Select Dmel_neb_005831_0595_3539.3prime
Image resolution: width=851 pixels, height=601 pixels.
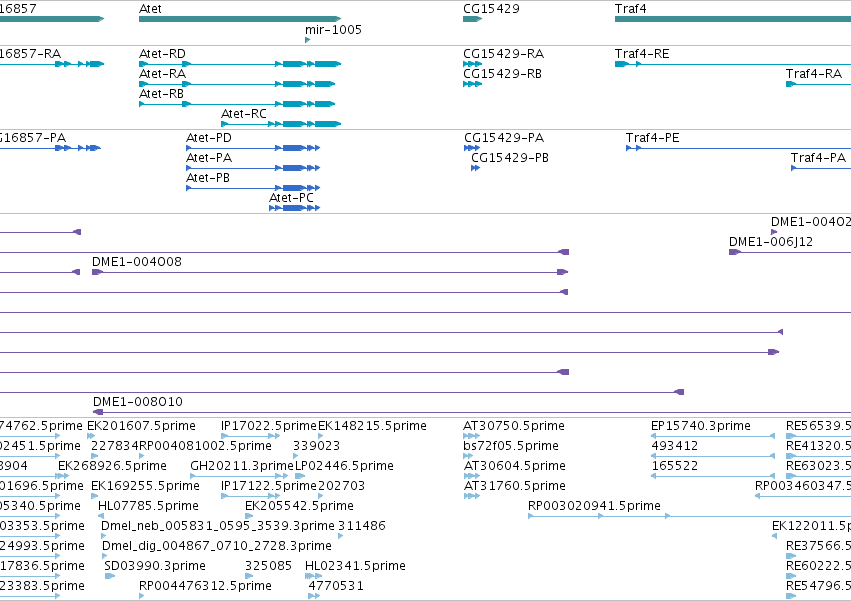(104, 536)
